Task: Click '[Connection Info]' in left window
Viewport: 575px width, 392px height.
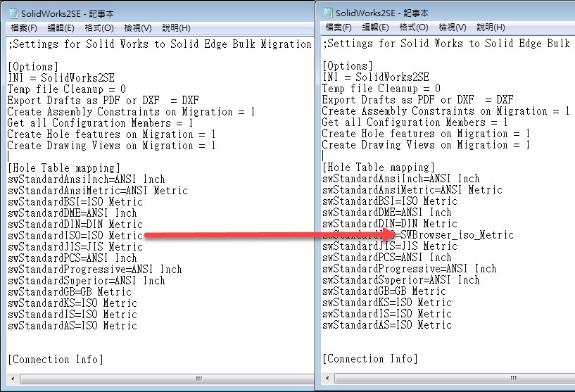Action: 56,360
